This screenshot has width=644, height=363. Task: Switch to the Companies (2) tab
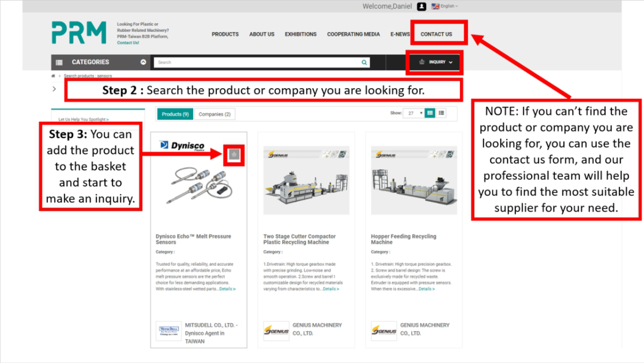215,114
